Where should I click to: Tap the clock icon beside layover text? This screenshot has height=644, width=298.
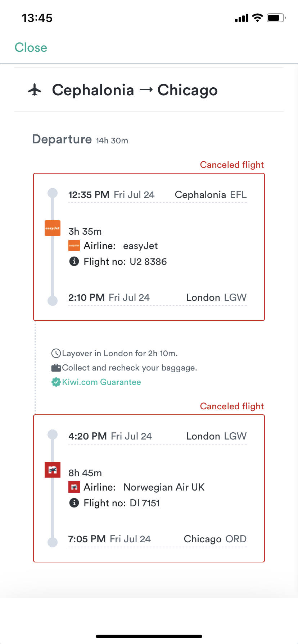click(56, 353)
